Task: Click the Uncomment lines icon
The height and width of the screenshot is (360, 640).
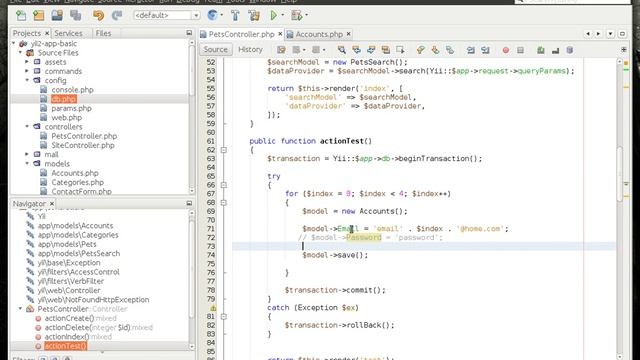Action: [555, 50]
